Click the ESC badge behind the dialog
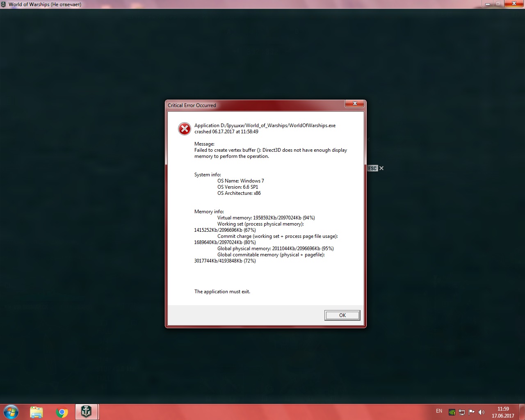 [x=372, y=168]
